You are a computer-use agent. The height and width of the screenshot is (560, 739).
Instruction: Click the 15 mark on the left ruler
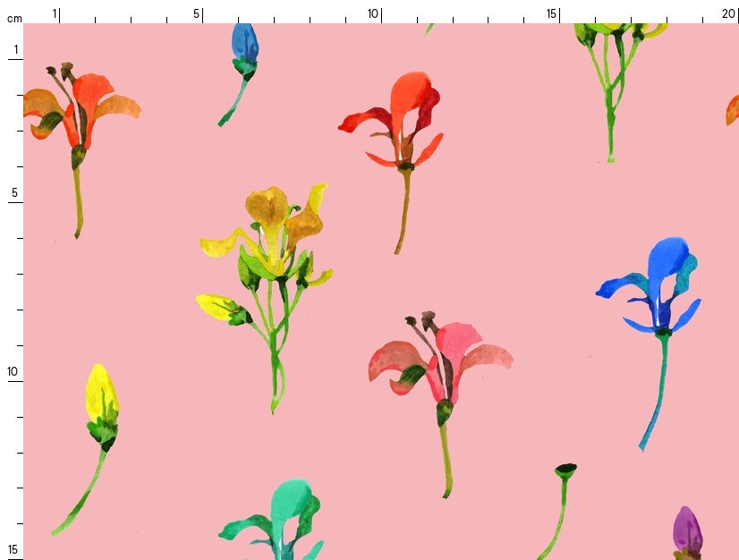click(x=13, y=549)
